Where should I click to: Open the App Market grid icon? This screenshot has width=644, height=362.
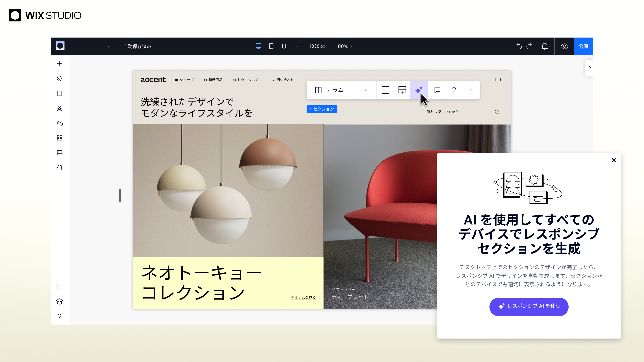[x=60, y=138]
